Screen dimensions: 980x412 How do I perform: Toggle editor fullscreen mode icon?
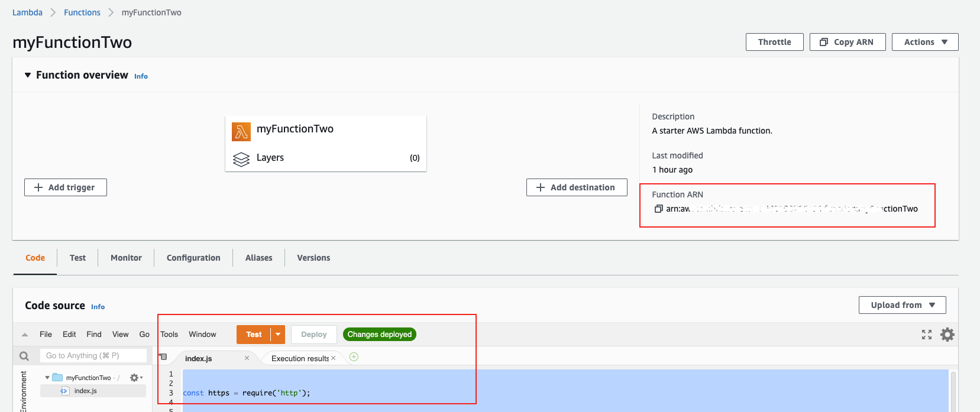[x=927, y=335]
